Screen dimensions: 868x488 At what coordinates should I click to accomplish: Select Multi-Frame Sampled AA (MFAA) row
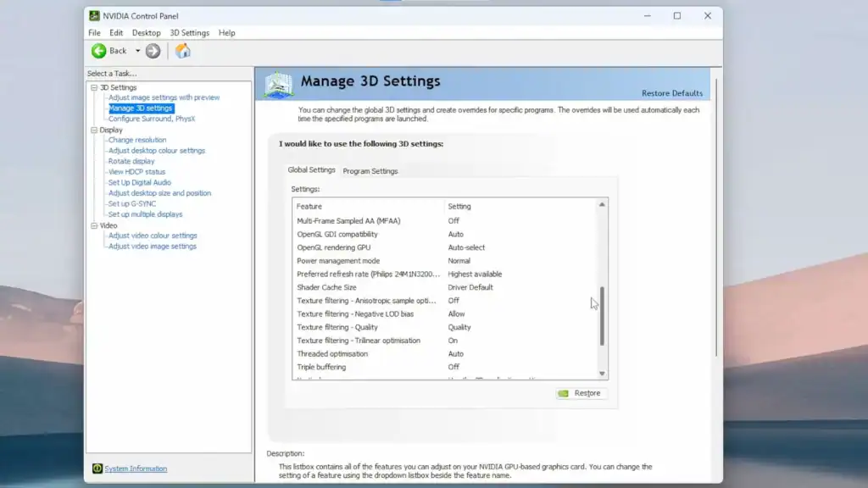[445, 221]
